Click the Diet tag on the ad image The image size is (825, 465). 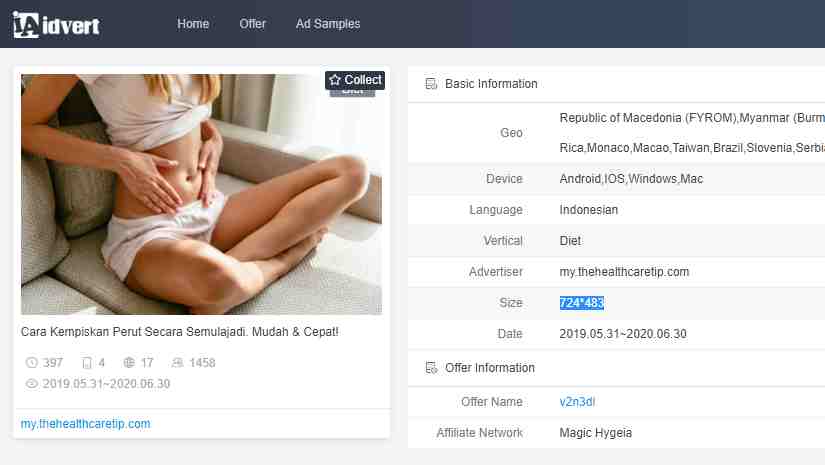tap(352, 93)
